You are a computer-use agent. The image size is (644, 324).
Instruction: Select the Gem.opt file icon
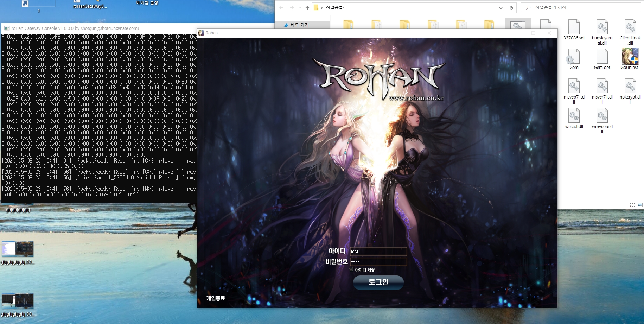coord(602,59)
